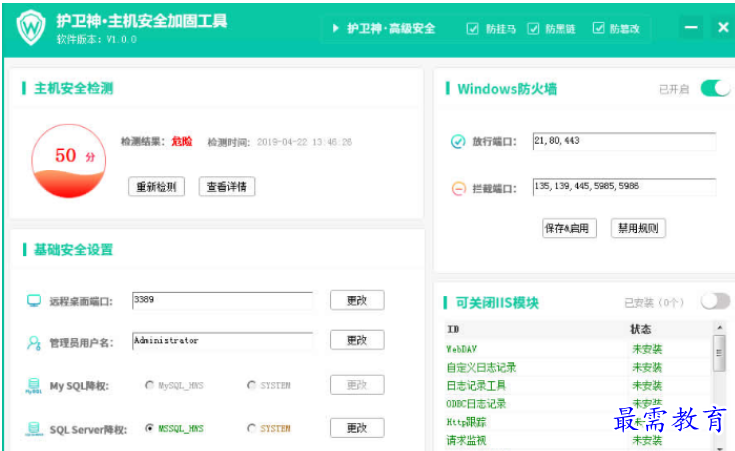Toggle the 防篡改 checkbox
Screen dimensions: 735x451
click(598, 28)
